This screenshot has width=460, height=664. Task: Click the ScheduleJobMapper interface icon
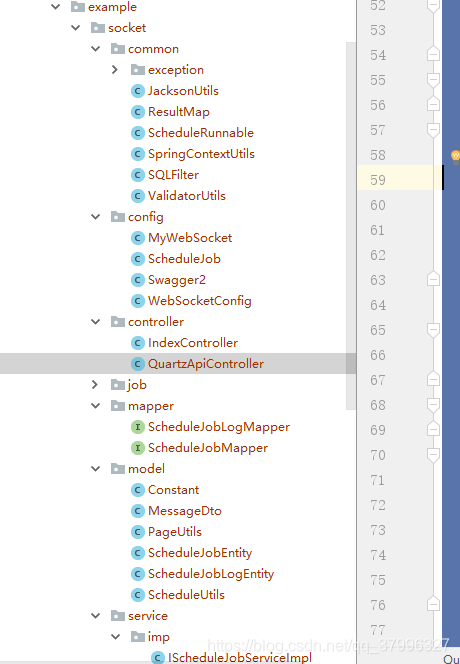(137, 448)
